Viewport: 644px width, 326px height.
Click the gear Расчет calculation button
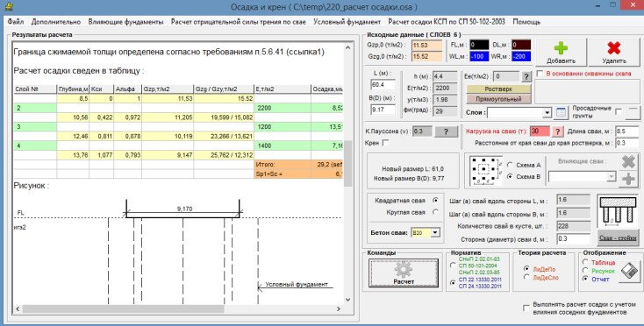404,273
